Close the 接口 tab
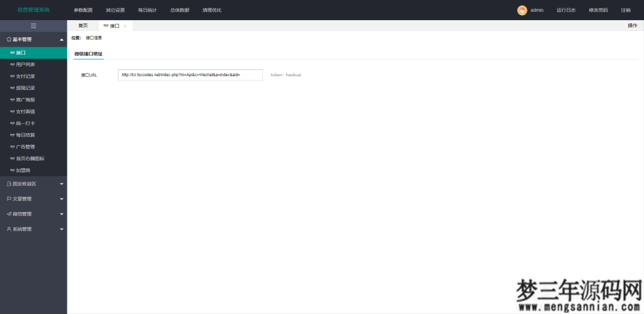 coord(125,26)
